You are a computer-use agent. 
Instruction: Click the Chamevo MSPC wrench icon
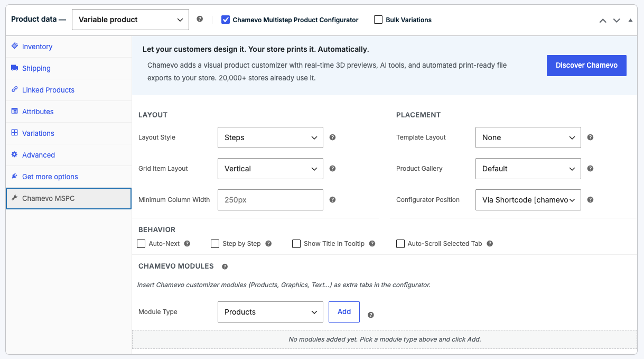[15, 198]
